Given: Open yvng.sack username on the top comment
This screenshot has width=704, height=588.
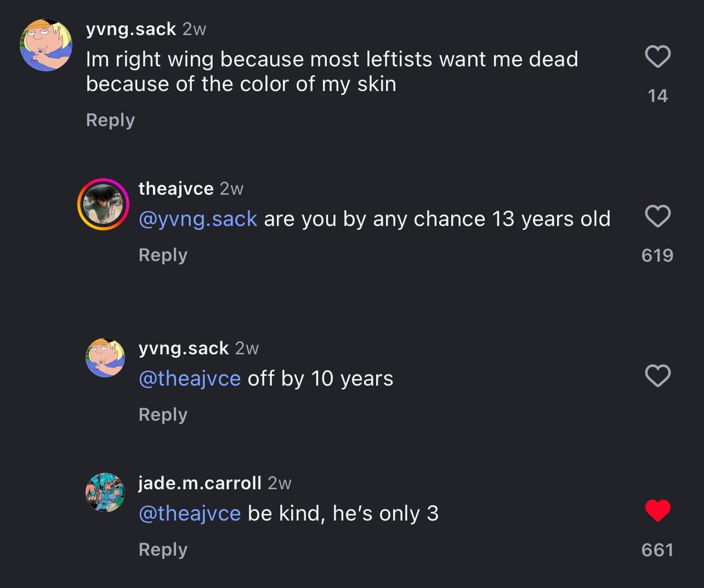Looking at the screenshot, I should point(131,29).
